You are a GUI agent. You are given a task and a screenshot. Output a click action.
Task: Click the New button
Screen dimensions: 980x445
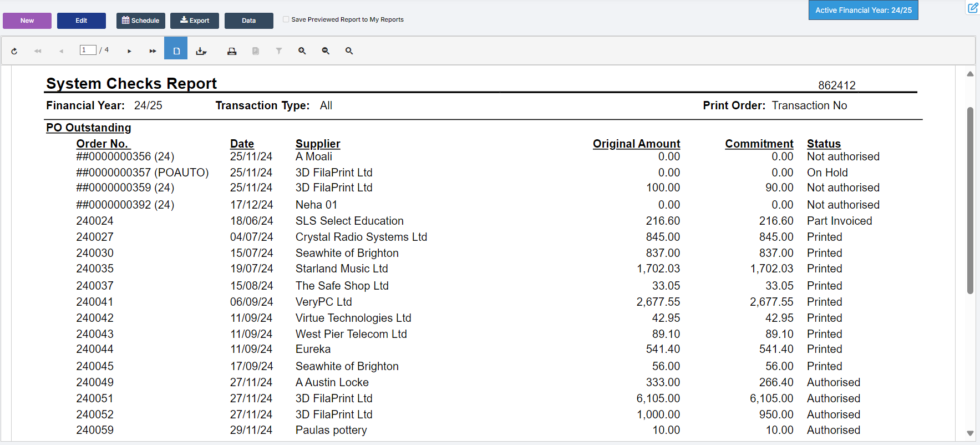27,21
